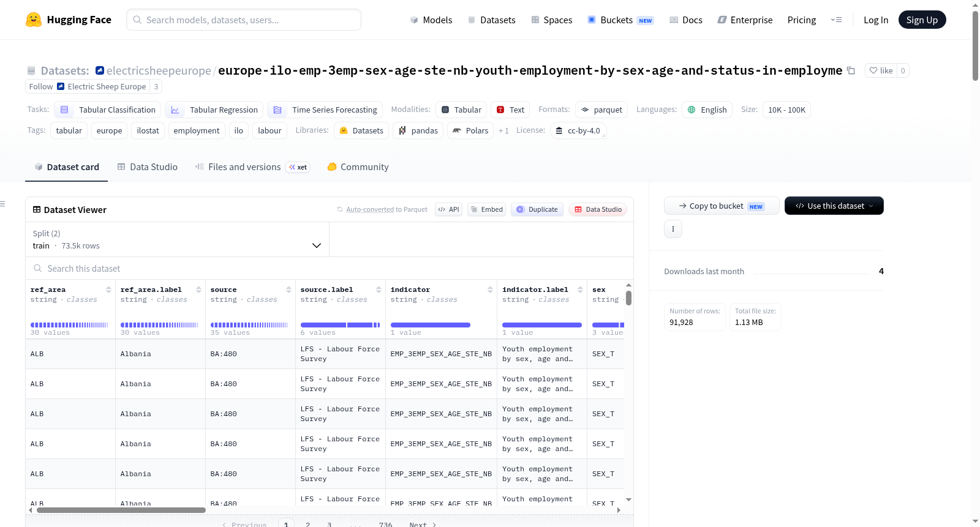Click the Search this dataset field
The height and width of the screenshot is (527, 980).
pos(330,268)
